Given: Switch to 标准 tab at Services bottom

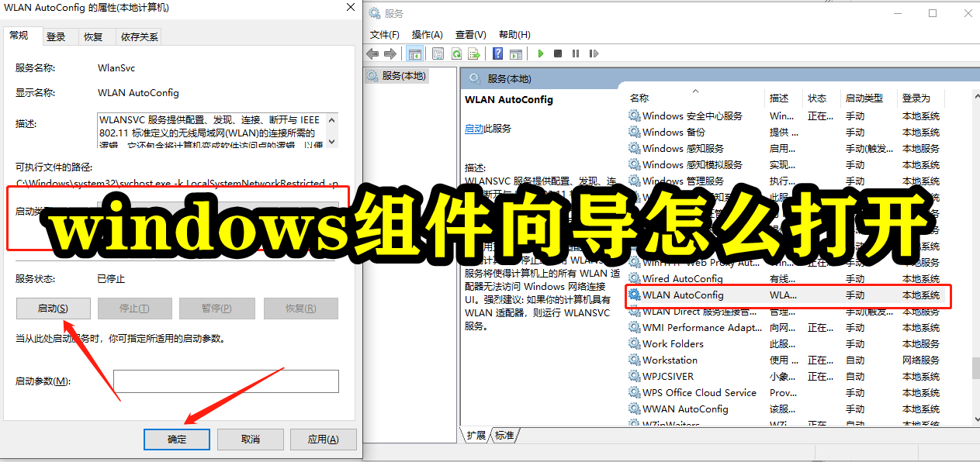Looking at the screenshot, I should [x=504, y=436].
